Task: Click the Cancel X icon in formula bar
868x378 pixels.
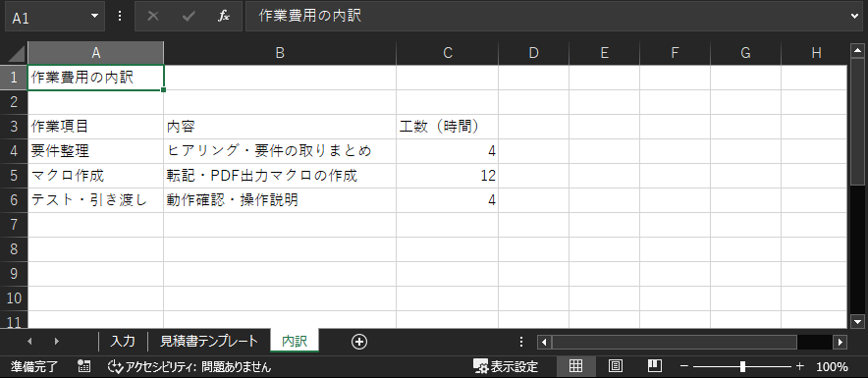Action: click(153, 17)
